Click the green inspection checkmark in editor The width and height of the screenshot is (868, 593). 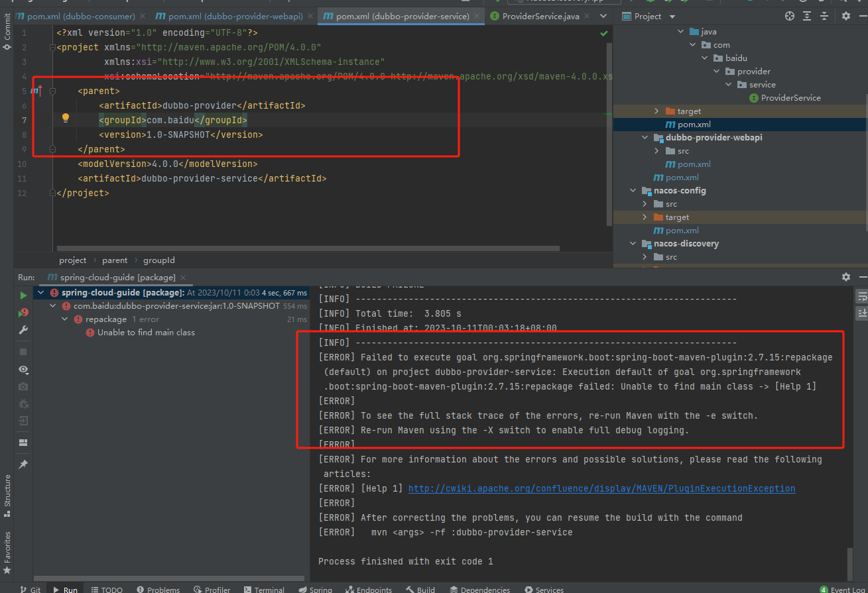coord(604,32)
